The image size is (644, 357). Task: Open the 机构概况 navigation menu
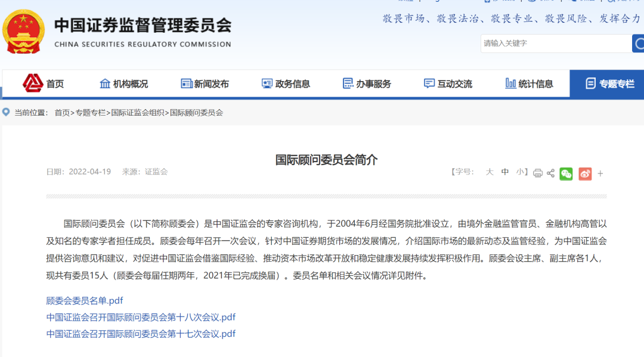tap(123, 83)
